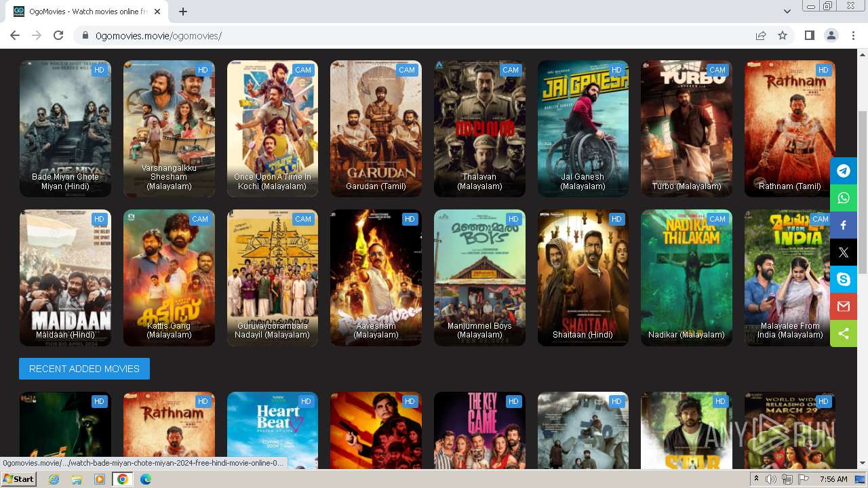Bookmark this page with star icon
The image size is (868, 488).
783,35
